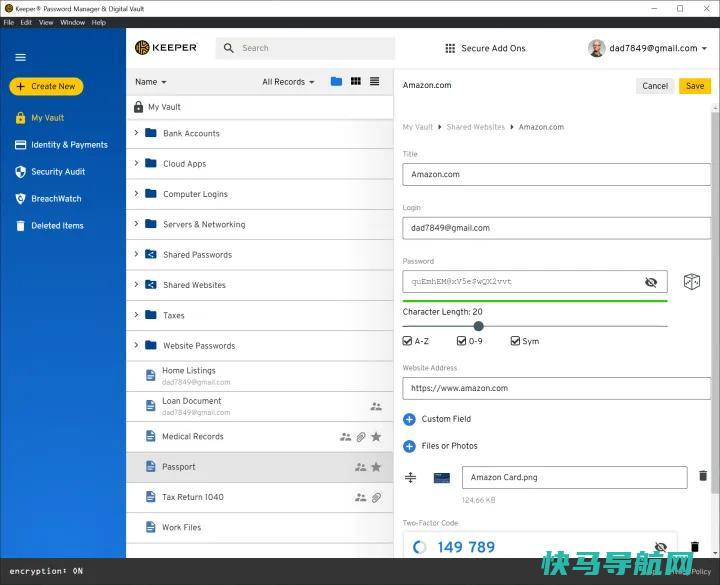Image resolution: width=720 pixels, height=585 pixels.
Task: Click the two-factor countdown timer circle
Action: [x=419, y=547]
